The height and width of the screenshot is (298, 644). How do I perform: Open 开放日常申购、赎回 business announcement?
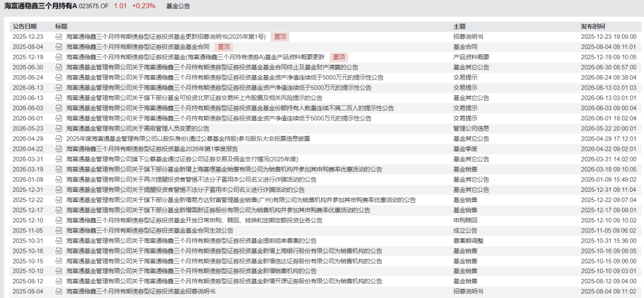tap(194, 221)
